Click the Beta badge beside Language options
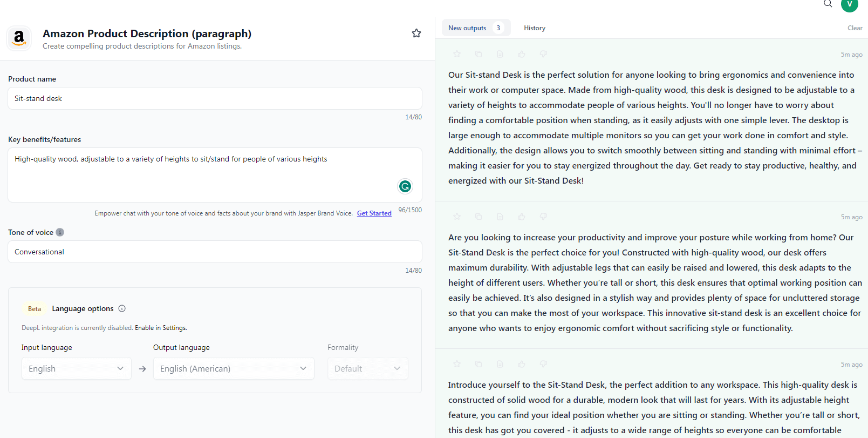Viewport: 868px width, 438px height. pyautogui.click(x=35, y=309)
